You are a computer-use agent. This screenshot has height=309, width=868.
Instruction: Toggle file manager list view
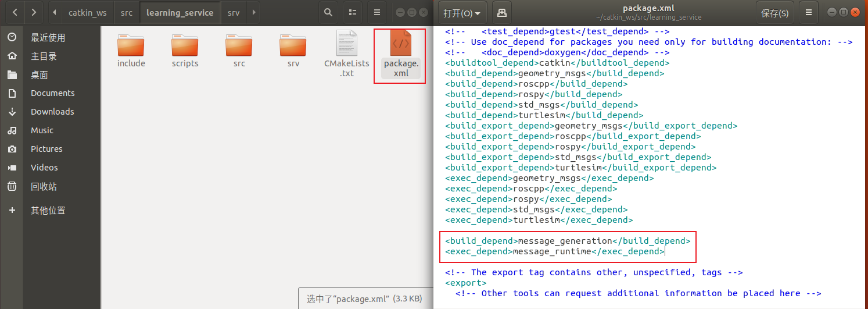click(x=352, y=12)
